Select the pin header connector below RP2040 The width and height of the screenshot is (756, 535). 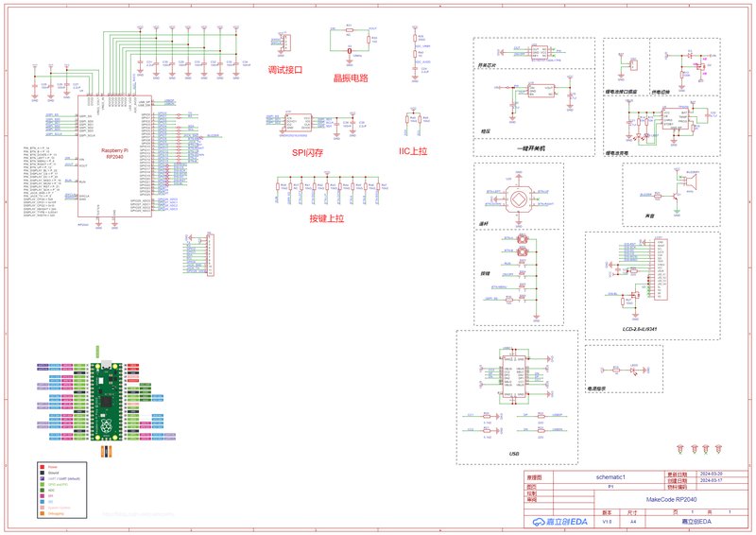tap(210, 254)
